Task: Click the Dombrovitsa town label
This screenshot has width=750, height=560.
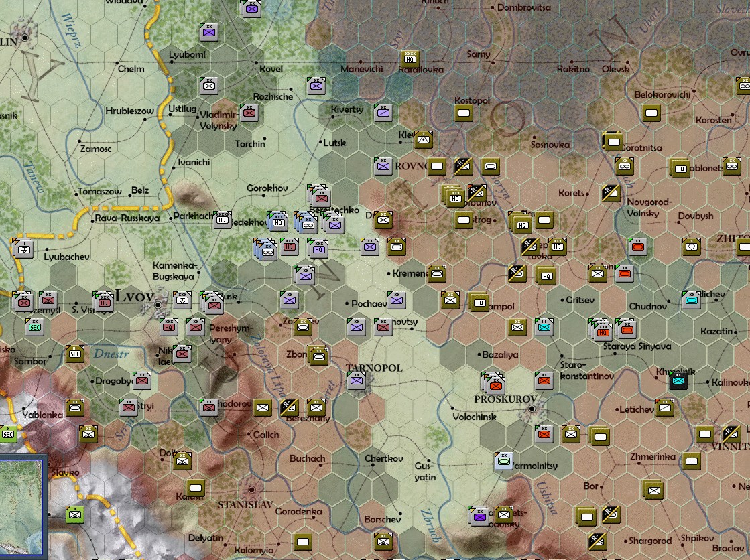Action: (x=523, y=7)
